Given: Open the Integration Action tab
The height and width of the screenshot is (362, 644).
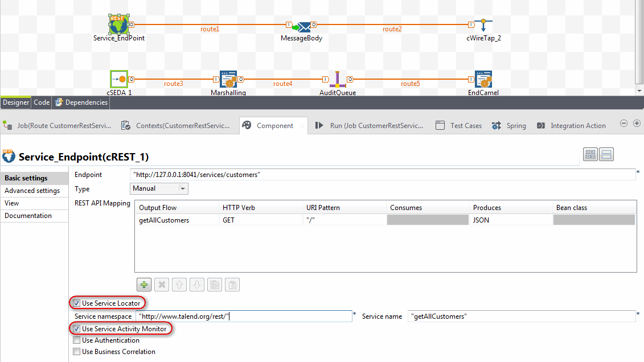Looking at the screenshot, I should click(x=571, y=126).
